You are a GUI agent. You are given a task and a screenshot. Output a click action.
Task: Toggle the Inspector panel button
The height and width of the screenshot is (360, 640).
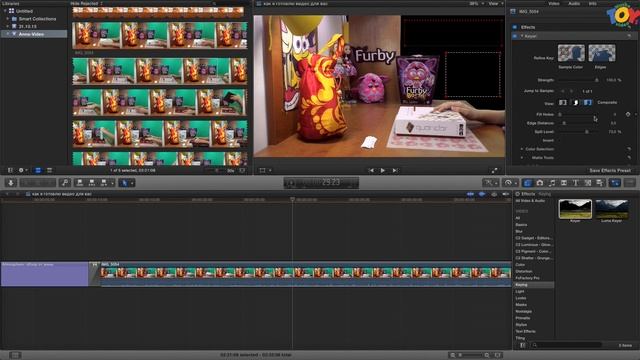pyautogui.click(x=615, y=183)
